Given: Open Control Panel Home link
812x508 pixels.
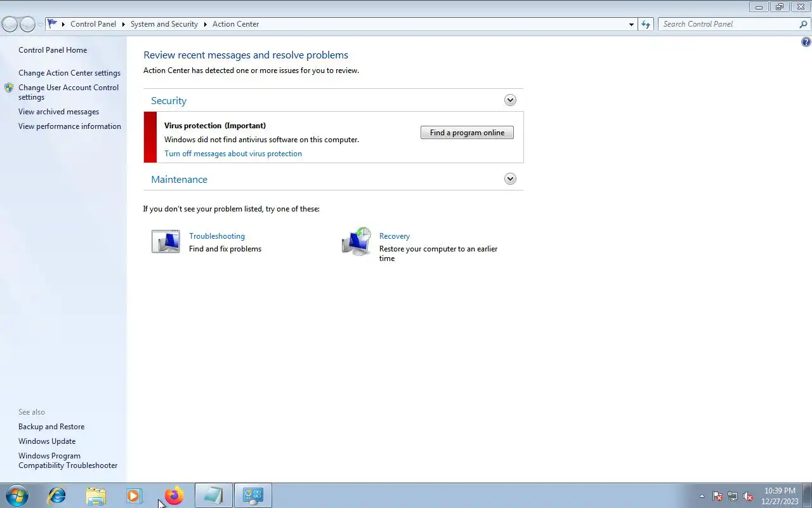Looking at the screenshot, I should 53,50.
